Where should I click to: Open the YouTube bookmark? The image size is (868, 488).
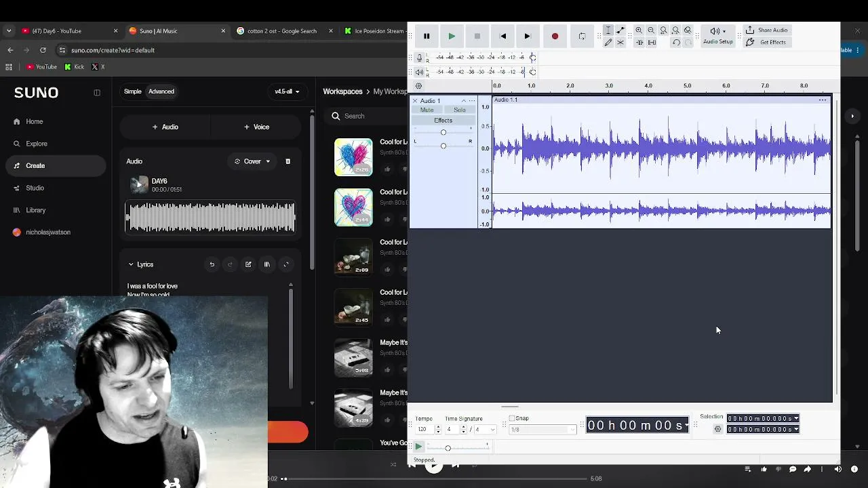pyautogui.click(x=41, y=67)
